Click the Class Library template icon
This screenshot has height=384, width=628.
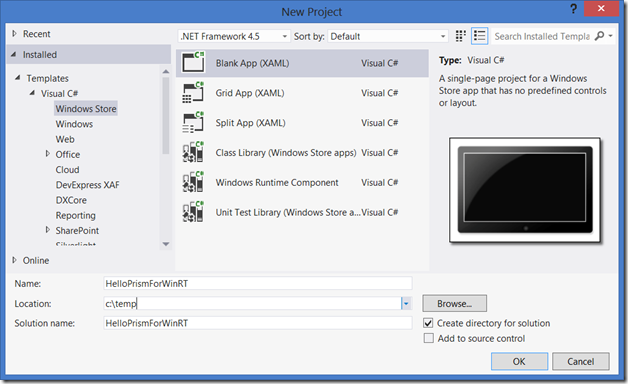(x=193, y=152)
